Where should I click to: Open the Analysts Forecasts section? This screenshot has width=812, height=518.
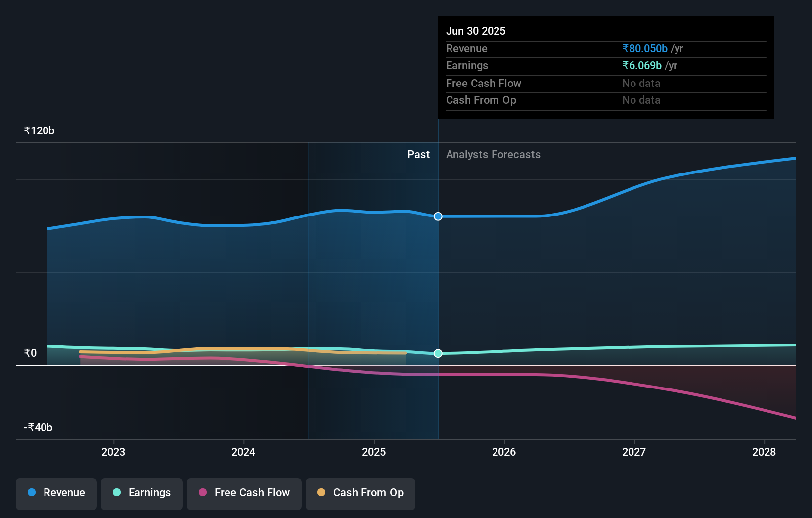click(x=493, y=154)
